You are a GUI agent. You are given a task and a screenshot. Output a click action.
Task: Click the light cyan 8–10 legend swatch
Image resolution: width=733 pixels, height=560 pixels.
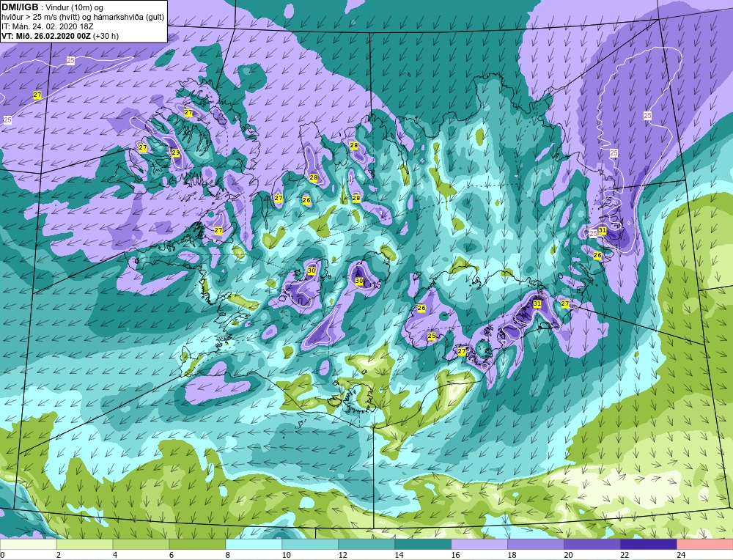[x=254, y=544]
